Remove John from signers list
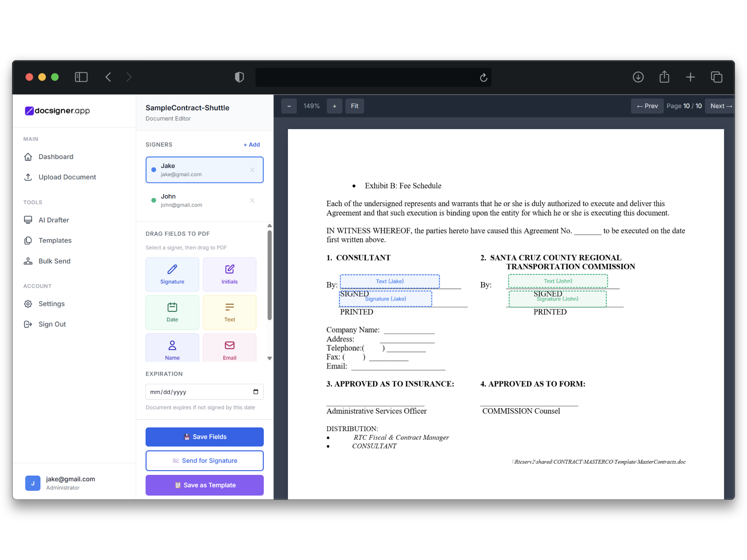747x560 pixels. (252, 200)
